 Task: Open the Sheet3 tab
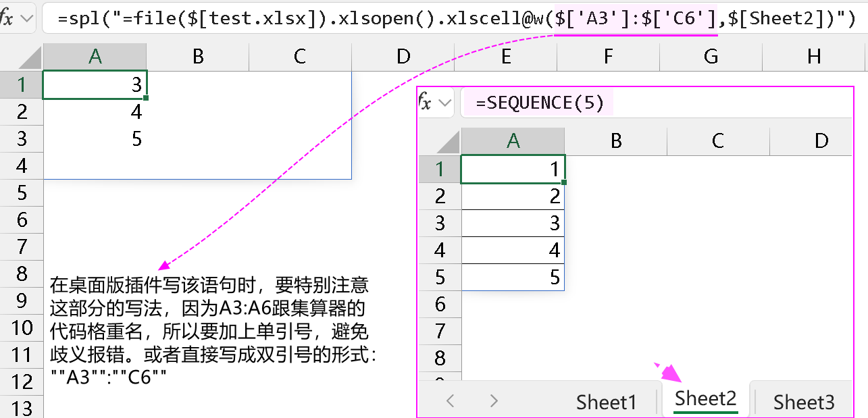pyautogui.click(x=803, y=402)
